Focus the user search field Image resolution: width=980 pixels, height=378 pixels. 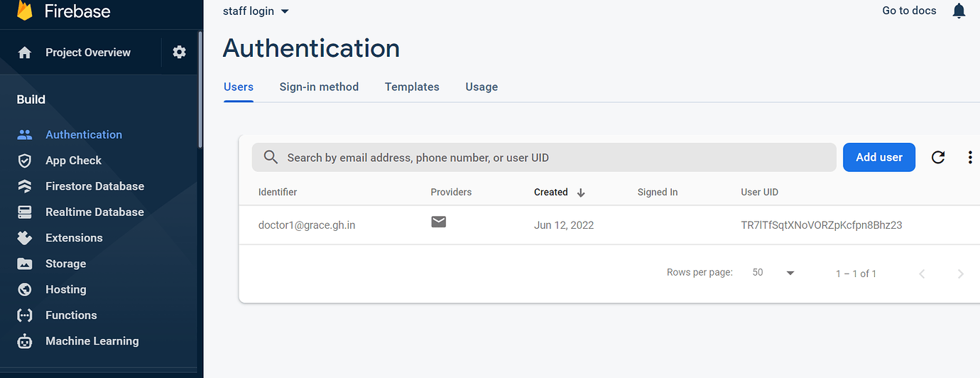click(544, 157)
